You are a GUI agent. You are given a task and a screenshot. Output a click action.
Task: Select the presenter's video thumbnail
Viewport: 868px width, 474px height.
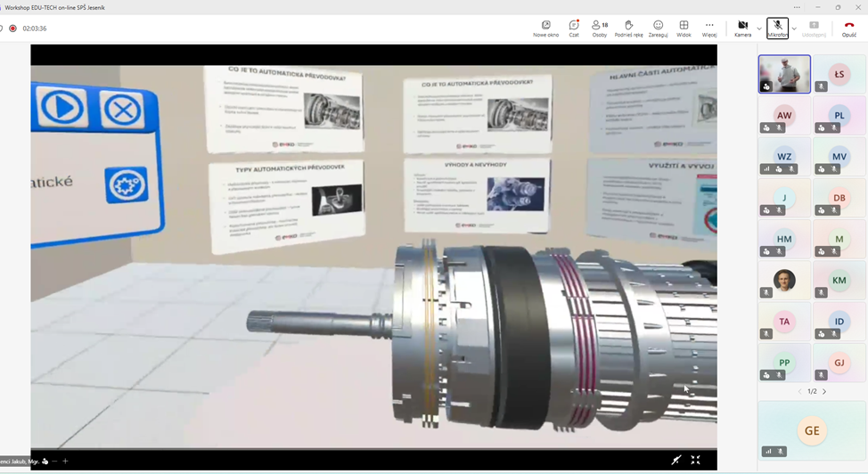pyautogui.click(x=784, y=74)
